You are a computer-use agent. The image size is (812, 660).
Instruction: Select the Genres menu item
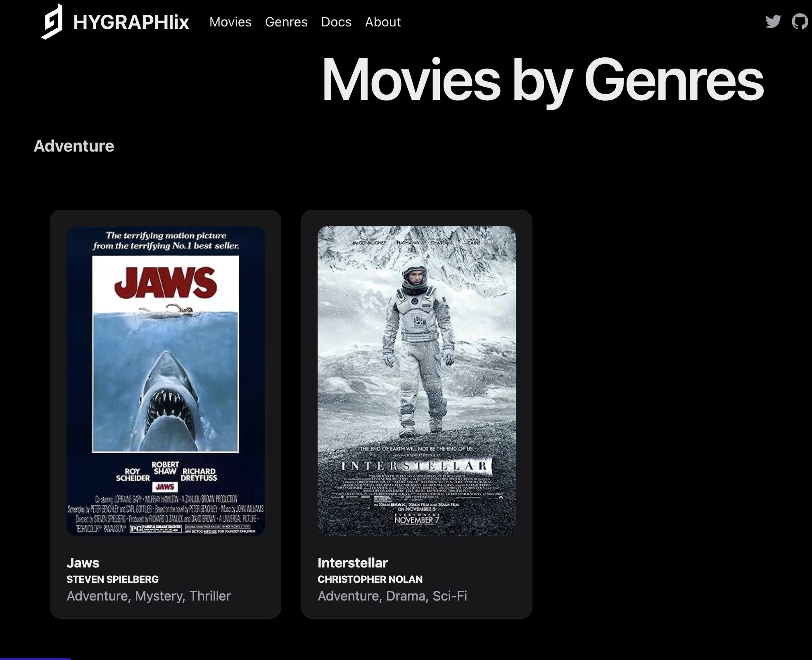click(x=286, y=22)
